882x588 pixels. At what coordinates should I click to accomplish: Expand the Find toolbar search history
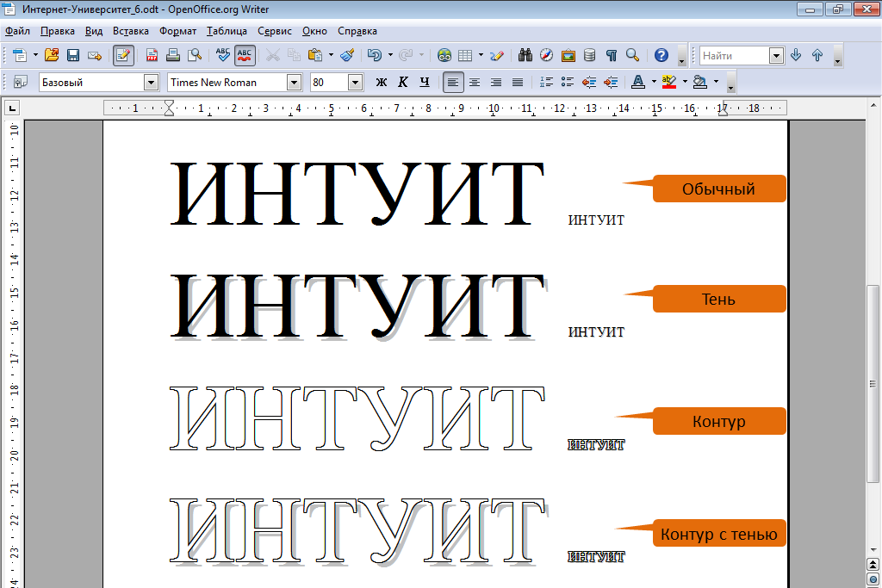point(776,56)
